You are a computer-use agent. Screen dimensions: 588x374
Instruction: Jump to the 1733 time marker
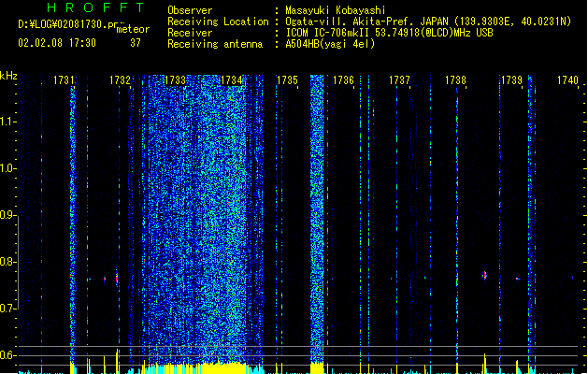pos(176,80)
